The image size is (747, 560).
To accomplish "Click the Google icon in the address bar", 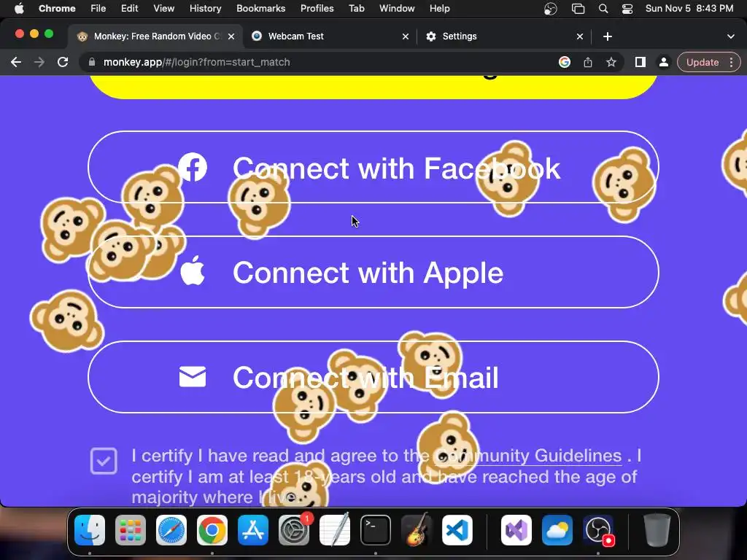I will [565, 62].
